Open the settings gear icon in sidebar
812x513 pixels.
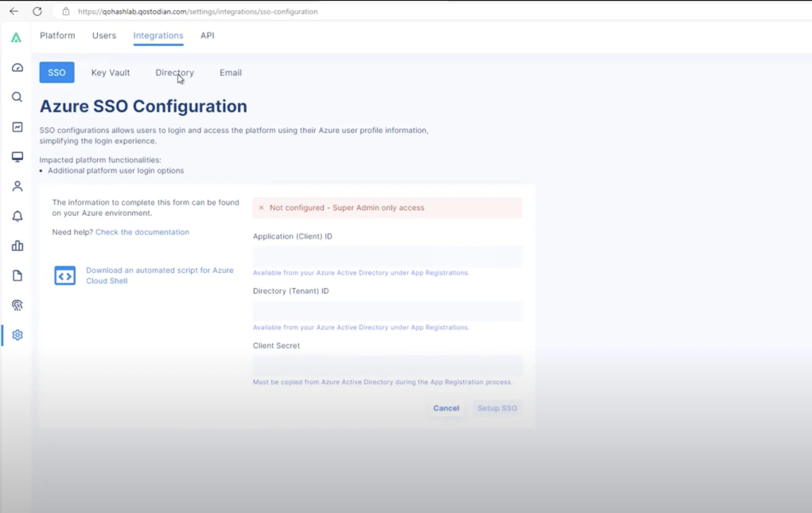(x=17, y=335)
